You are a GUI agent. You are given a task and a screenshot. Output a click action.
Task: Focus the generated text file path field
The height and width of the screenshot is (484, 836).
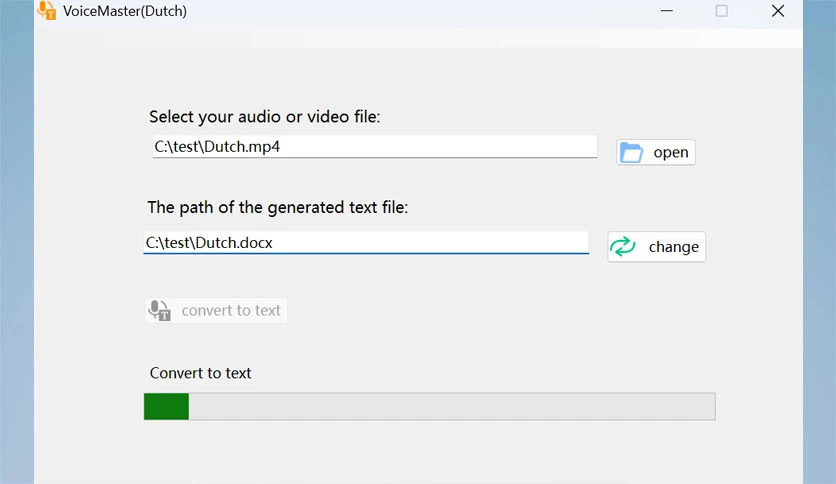pyautogui.click(x=366, y=243)
